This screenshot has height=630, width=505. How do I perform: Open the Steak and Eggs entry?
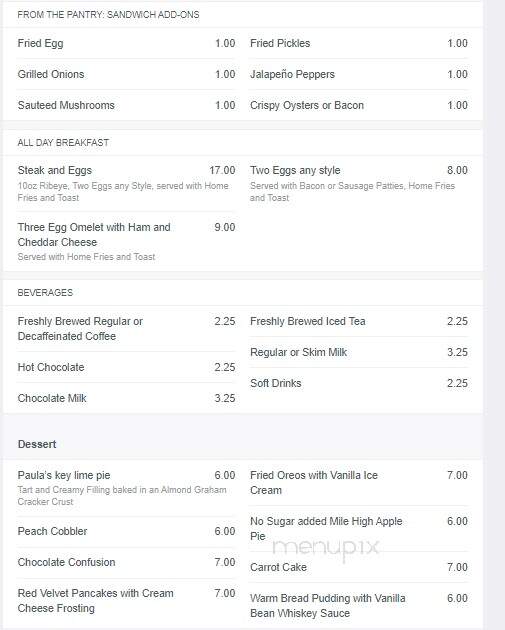(126, 184)
